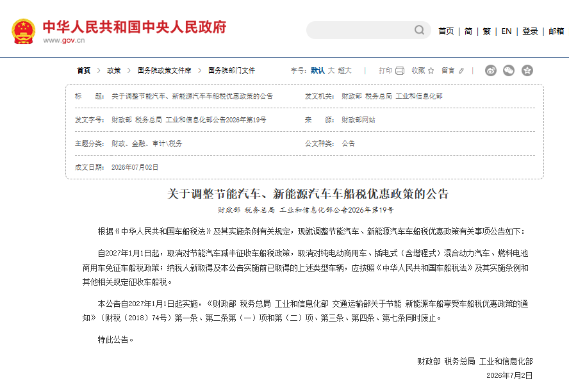The image size is (569, 392).
Task: Open the 首页 breadcrumb link
Action: [x=83, y=70]
